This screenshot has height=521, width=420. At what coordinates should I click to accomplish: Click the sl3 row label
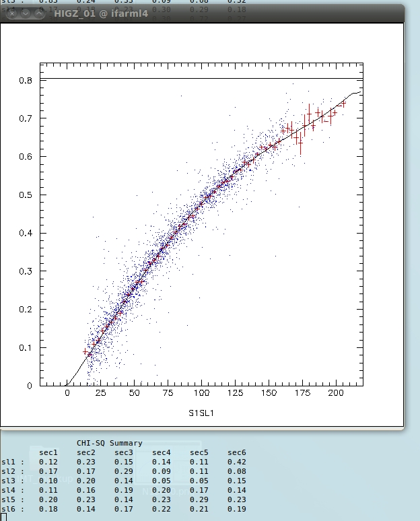point(8,481)
